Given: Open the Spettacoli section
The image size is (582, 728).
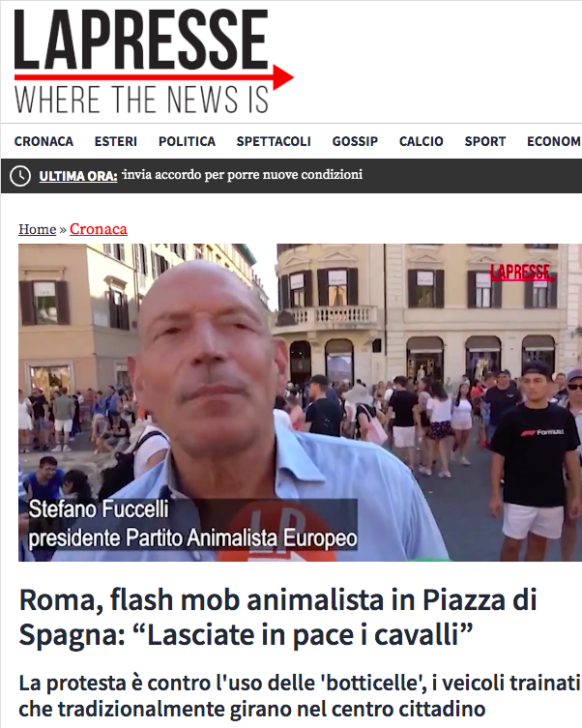Looking at the screenshot, I should point(274,141).
